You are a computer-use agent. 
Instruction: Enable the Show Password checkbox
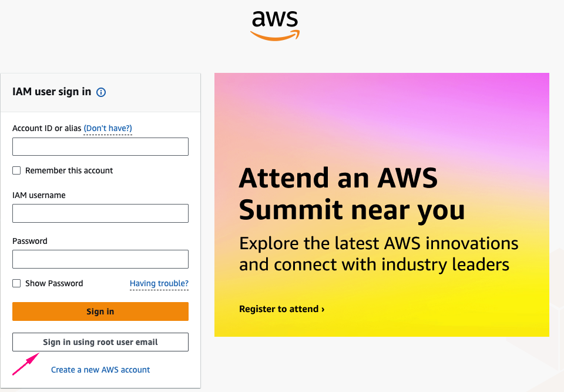[x=16, y=283]
